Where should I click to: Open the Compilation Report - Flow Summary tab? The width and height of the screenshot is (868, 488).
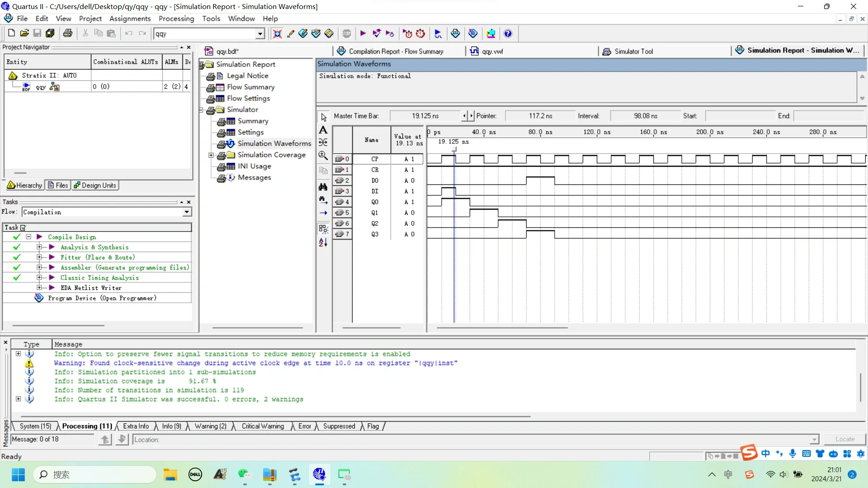point(396,52)
